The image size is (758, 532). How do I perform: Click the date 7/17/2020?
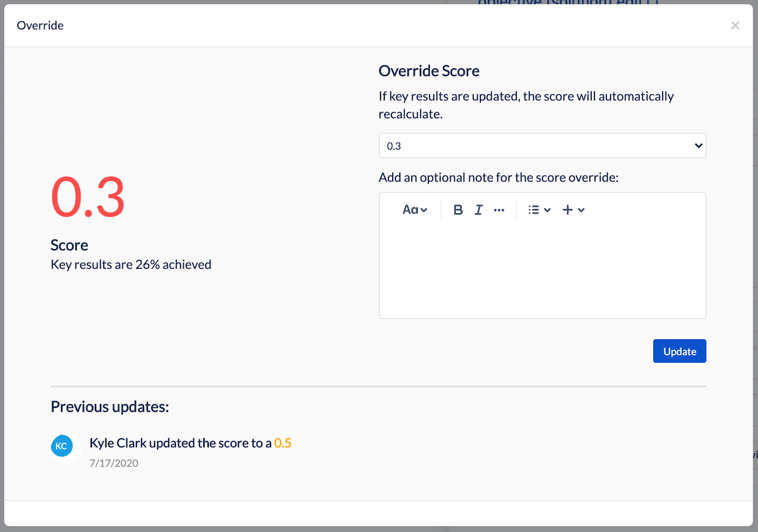pos(114,463)
